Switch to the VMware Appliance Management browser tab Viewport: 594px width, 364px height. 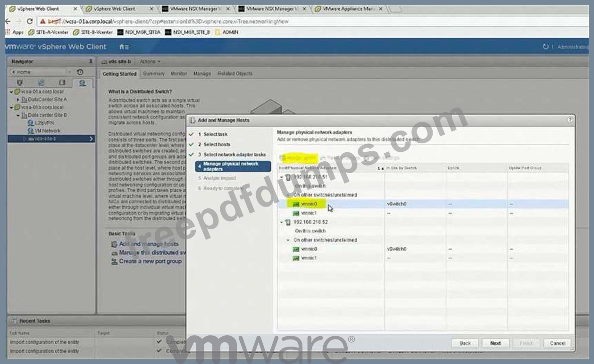point(349,8)
